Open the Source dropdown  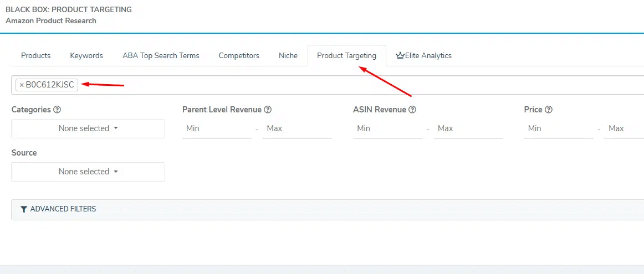(88, 172)
